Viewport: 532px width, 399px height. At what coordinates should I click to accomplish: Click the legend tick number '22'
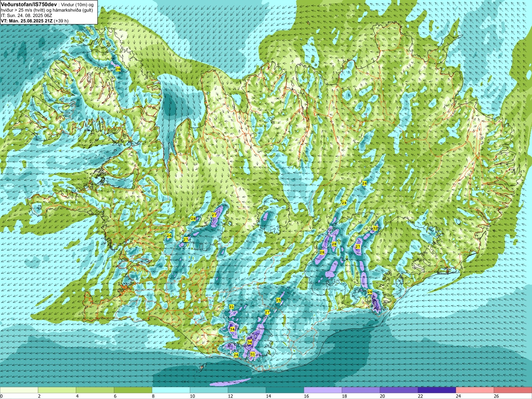click(421, 396)
